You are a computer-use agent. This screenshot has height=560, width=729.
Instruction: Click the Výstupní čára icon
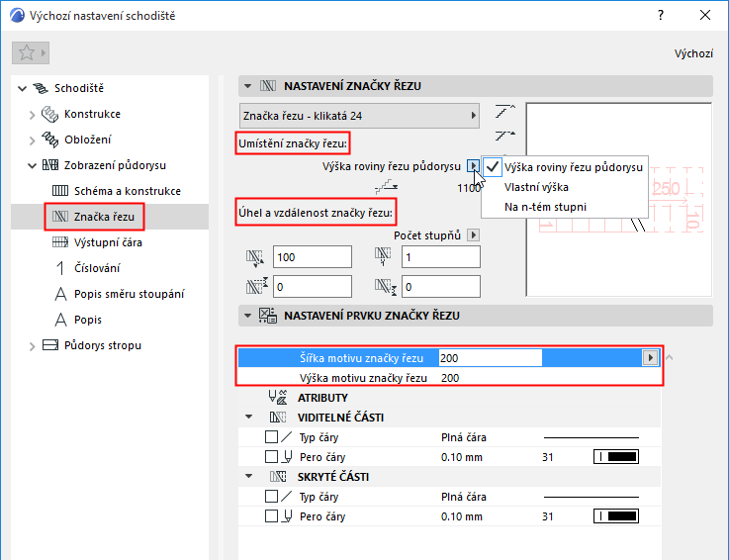click(x=60, y=242)
